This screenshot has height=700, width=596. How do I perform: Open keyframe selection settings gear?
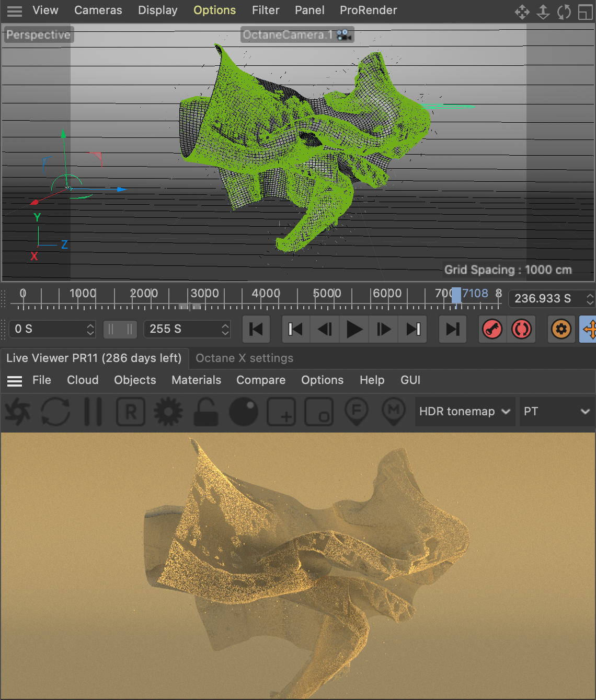coord(561,329)
